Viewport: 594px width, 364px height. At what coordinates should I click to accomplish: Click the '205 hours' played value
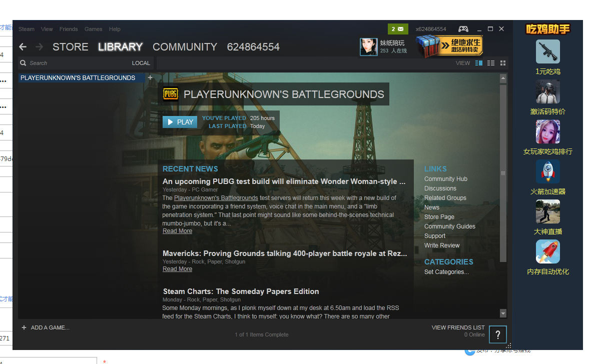(262, 118)
